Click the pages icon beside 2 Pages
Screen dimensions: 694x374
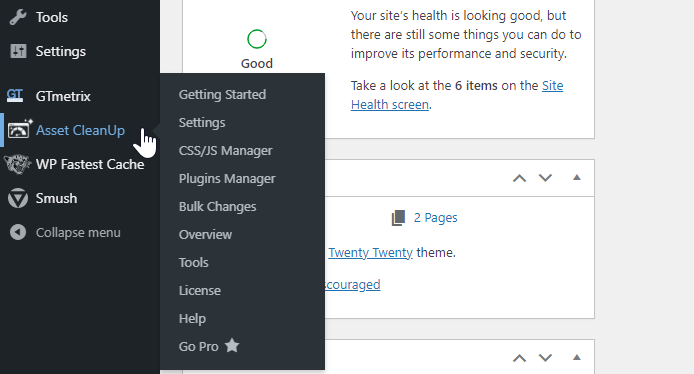pos(398,218)
